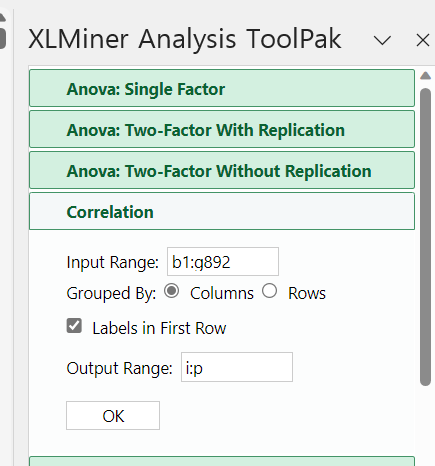Uncheck the Labels in First Row checkbox
Viewport: 435px width, 466px height.
click(74, 326)
